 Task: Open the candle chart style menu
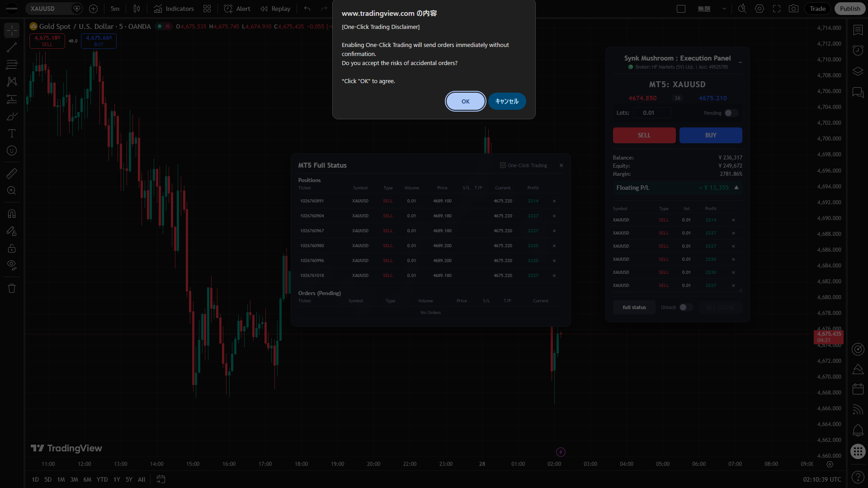[x=137, y=9]
